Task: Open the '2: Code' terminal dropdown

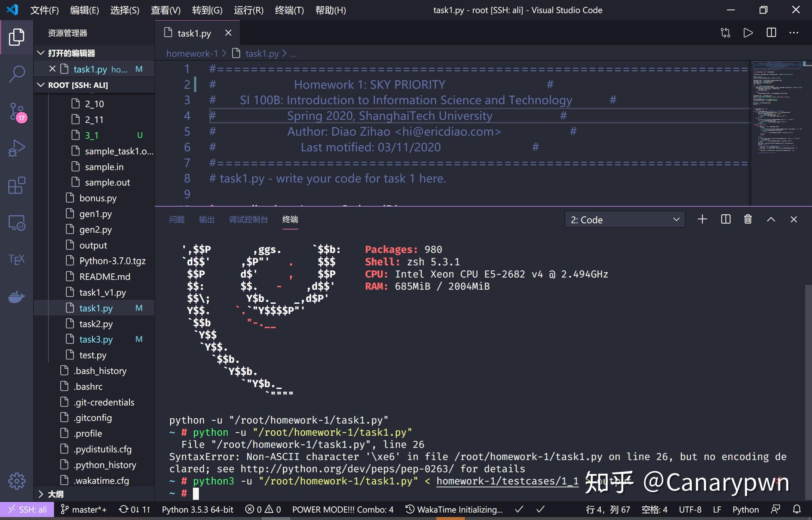Action: [624, 219]
